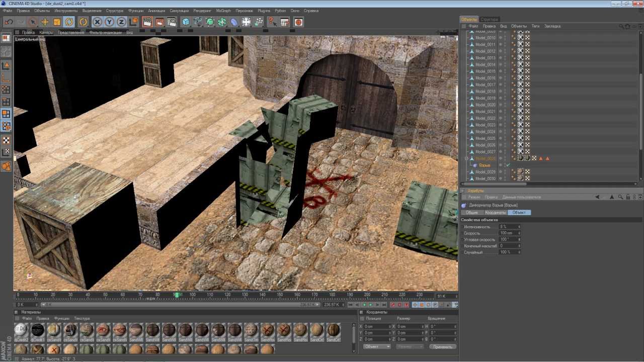Open the viewport Фильтр индикации menu

click(106, 33)
